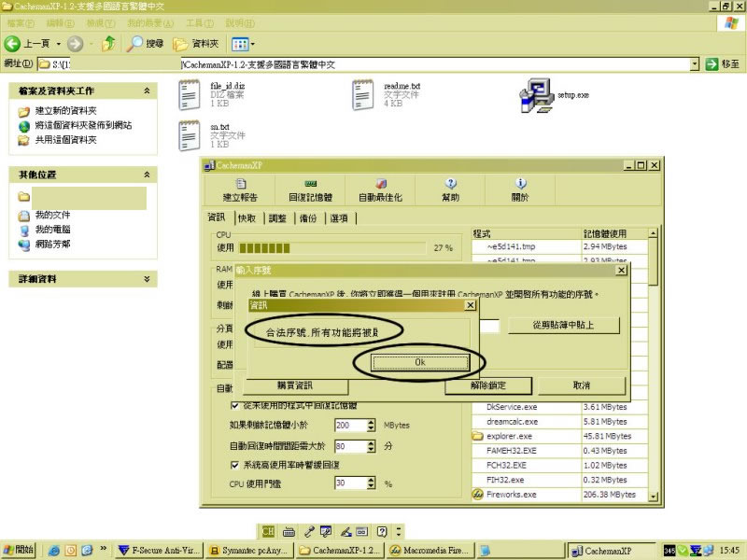Screen dimensions: 747x560
Task: Expand the address bar dropdown
Action: [695, 63]
